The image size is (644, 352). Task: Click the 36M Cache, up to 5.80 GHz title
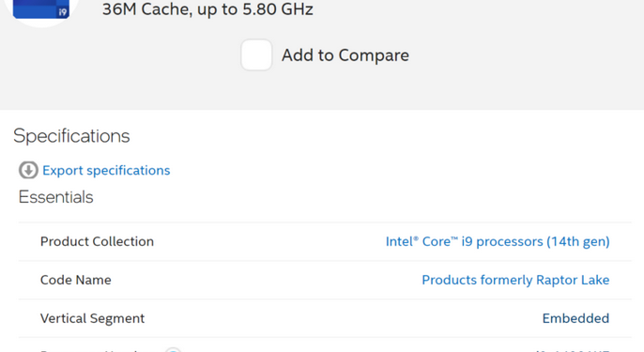coord(207,9)
